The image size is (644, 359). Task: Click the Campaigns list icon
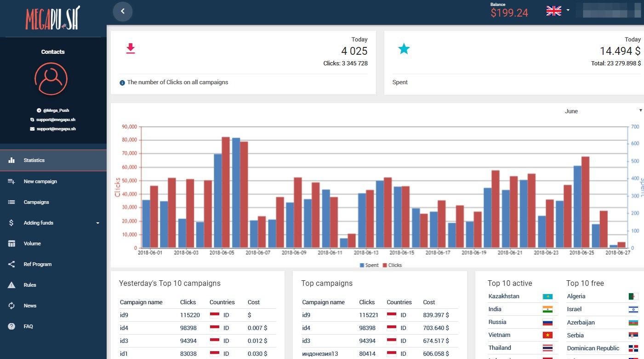click(12, 202)
